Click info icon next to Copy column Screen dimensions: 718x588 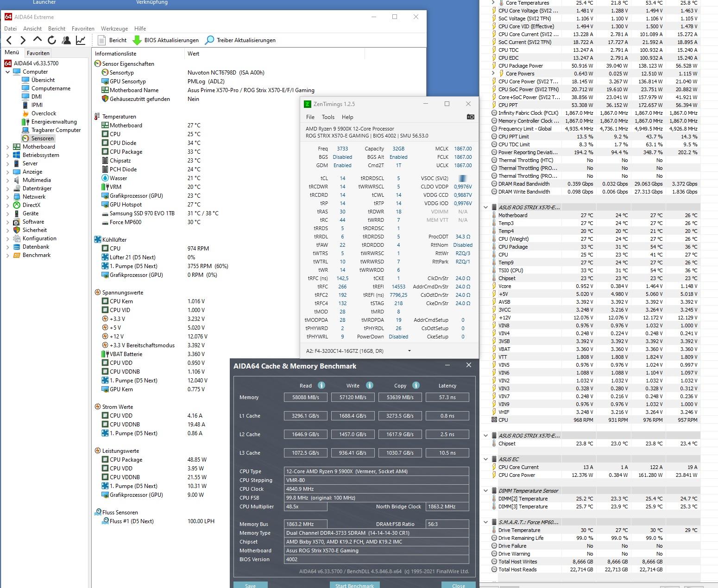416,385
